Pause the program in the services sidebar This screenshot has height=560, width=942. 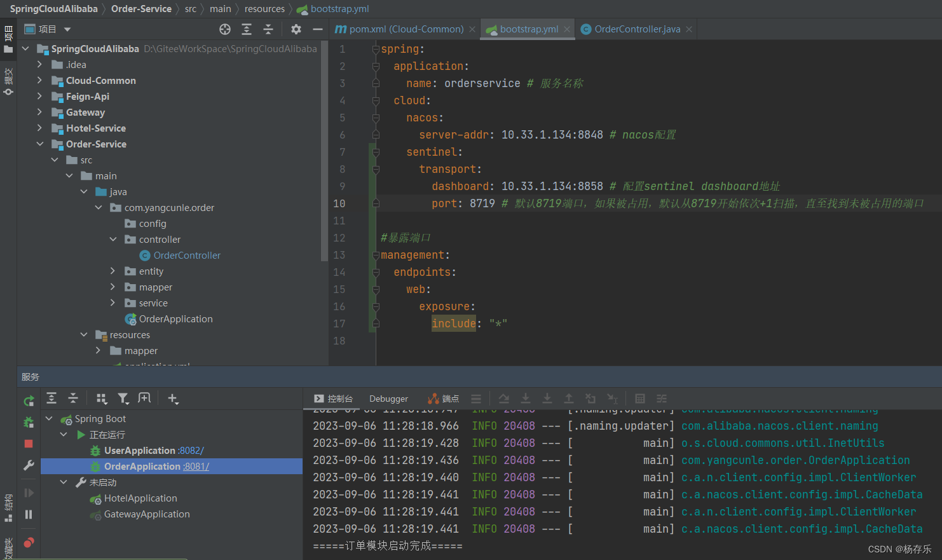[29, 514]
